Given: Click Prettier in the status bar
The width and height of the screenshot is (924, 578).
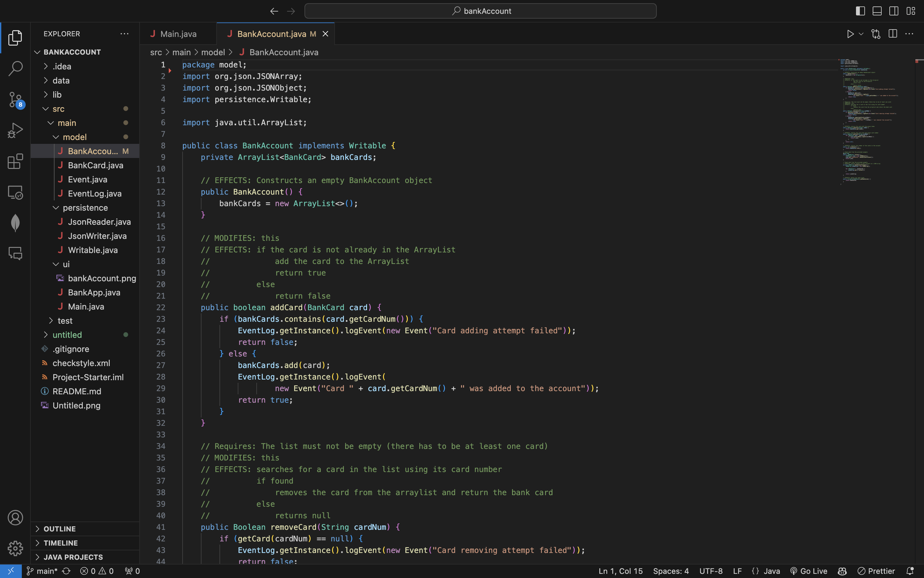Looking at the screenshot, I should tap(876, 571).
